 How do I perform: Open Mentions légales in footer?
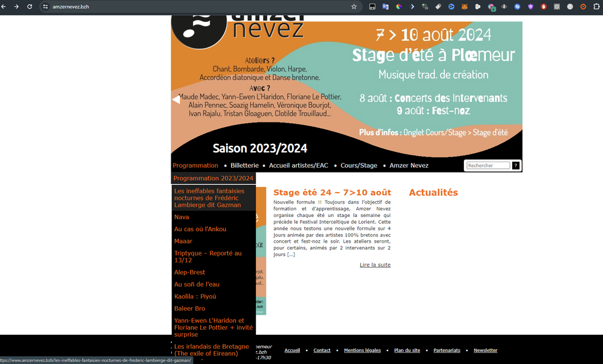pos(362,350)
